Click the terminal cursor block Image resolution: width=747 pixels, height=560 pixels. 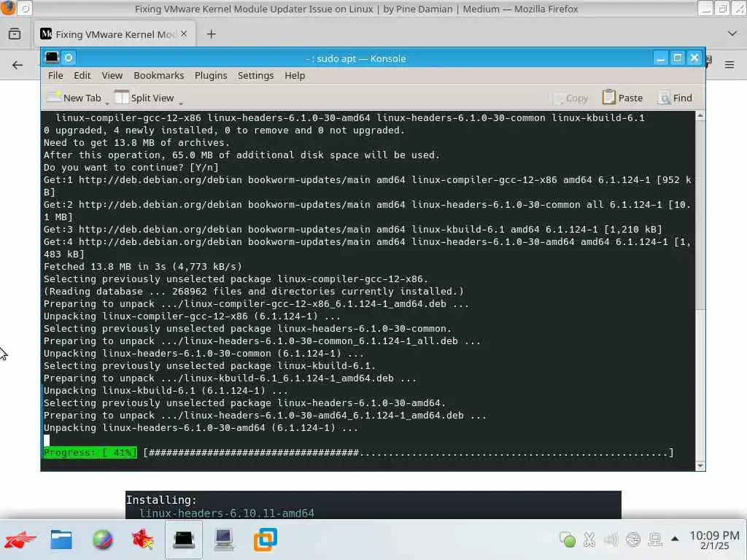(x=47, y=440)
